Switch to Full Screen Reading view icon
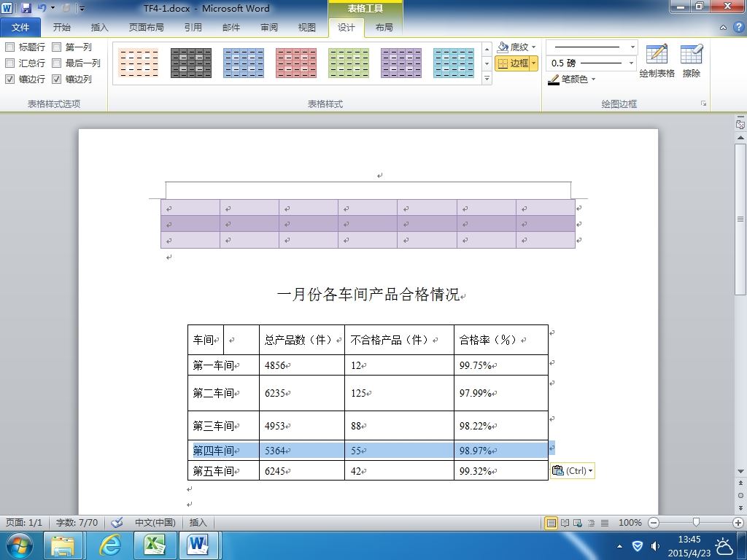The height and width of the screenshot is (560, 747). coord(565,523)
